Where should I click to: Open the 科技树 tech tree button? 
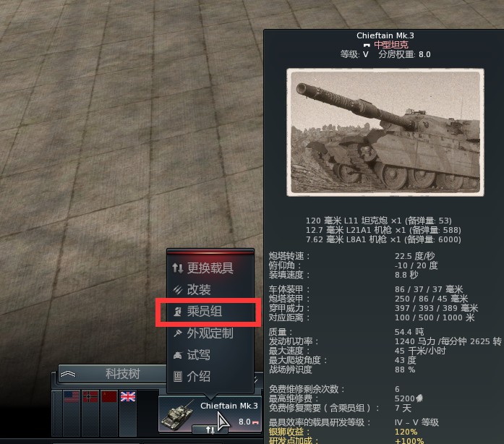113,374
